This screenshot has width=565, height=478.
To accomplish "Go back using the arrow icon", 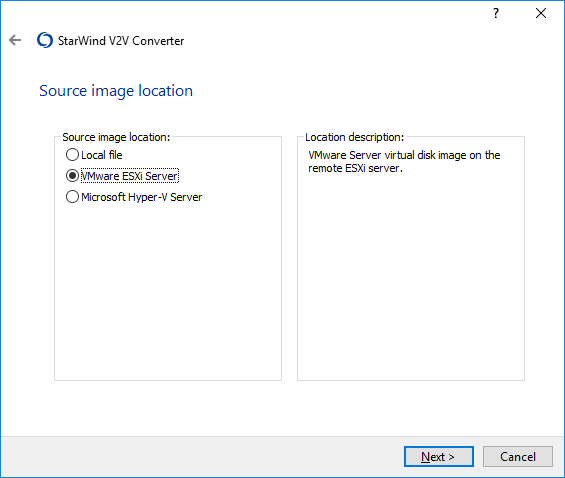I will (x=15, y=40).
